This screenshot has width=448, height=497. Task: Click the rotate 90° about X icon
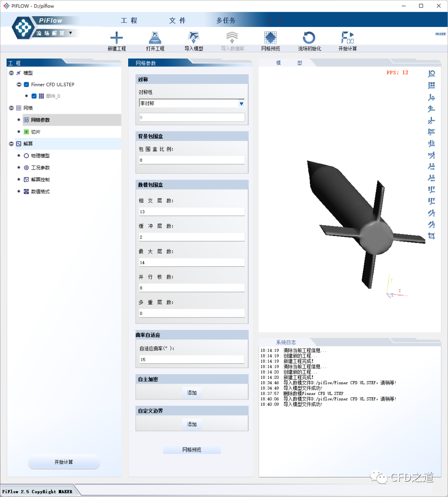(x=431, y=132)
